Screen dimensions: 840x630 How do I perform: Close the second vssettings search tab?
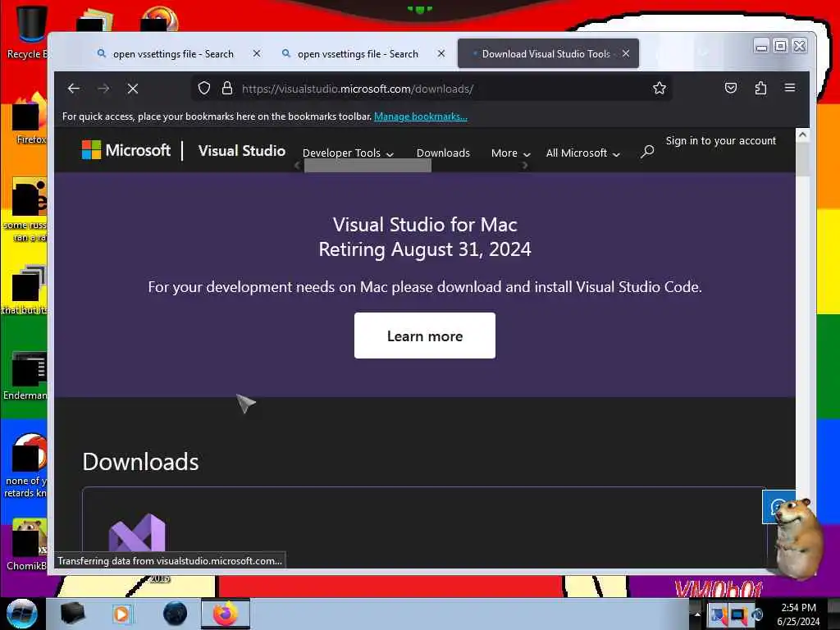pos(441,53)
